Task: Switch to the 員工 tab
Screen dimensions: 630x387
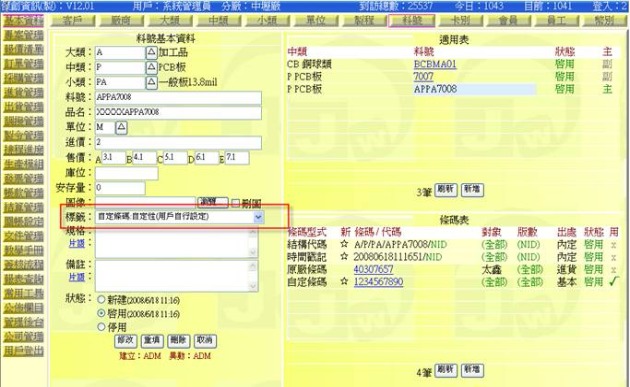Action: click(x=557, y=20)
